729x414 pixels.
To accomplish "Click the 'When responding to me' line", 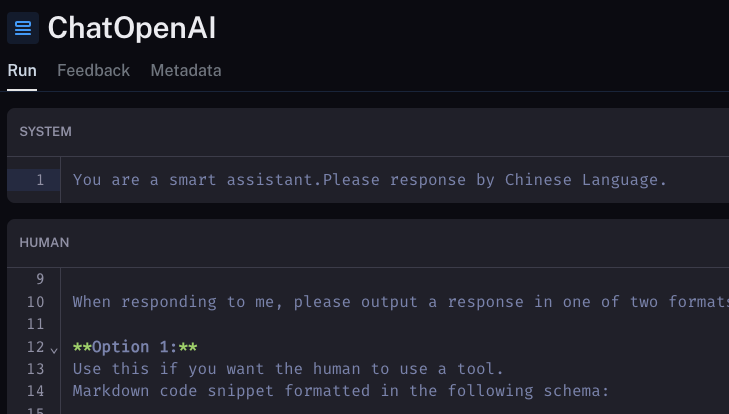I will pyautogui.click(x=400, y=302).
